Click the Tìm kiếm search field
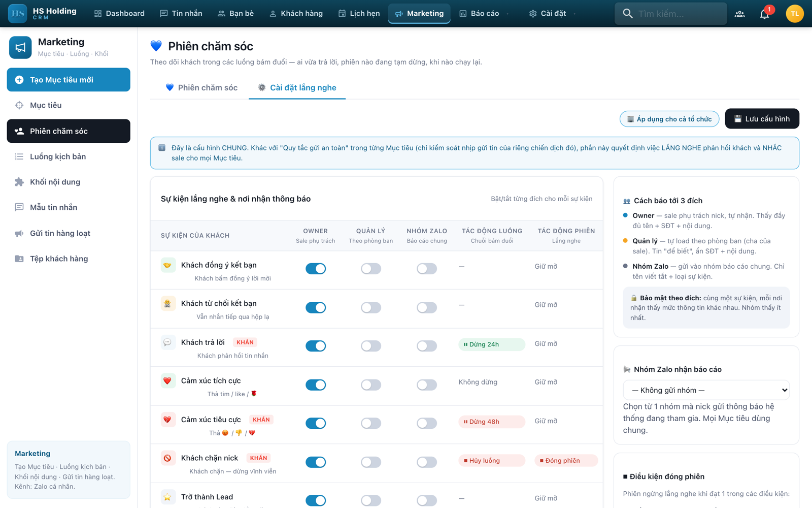 tap(671, 14)
